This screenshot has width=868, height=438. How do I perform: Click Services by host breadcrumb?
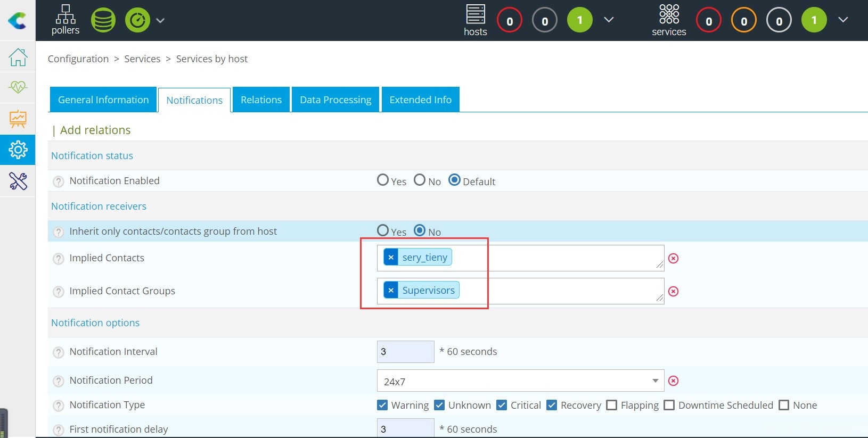point(212,59)
